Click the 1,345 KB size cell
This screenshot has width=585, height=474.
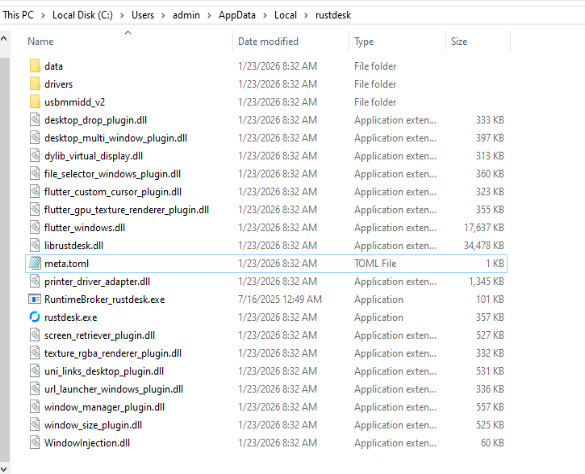(487, 281)
